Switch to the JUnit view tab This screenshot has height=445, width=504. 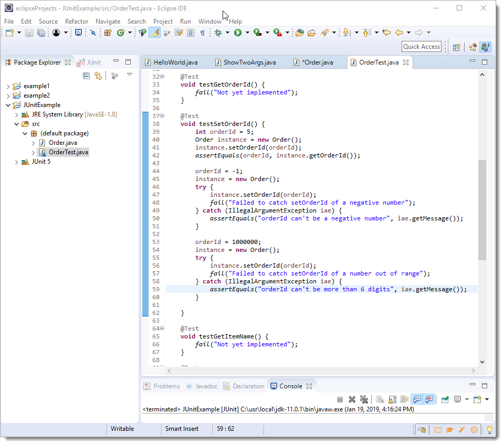click(x=89, y=62)
